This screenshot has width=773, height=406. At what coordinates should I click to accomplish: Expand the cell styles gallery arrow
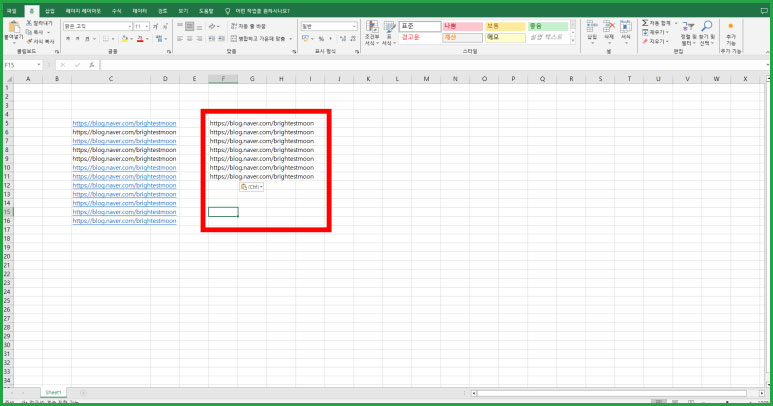(572, 42)
